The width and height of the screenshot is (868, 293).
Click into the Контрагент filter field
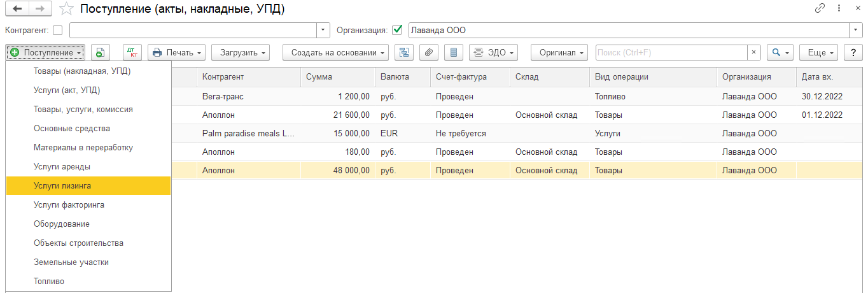193,30
